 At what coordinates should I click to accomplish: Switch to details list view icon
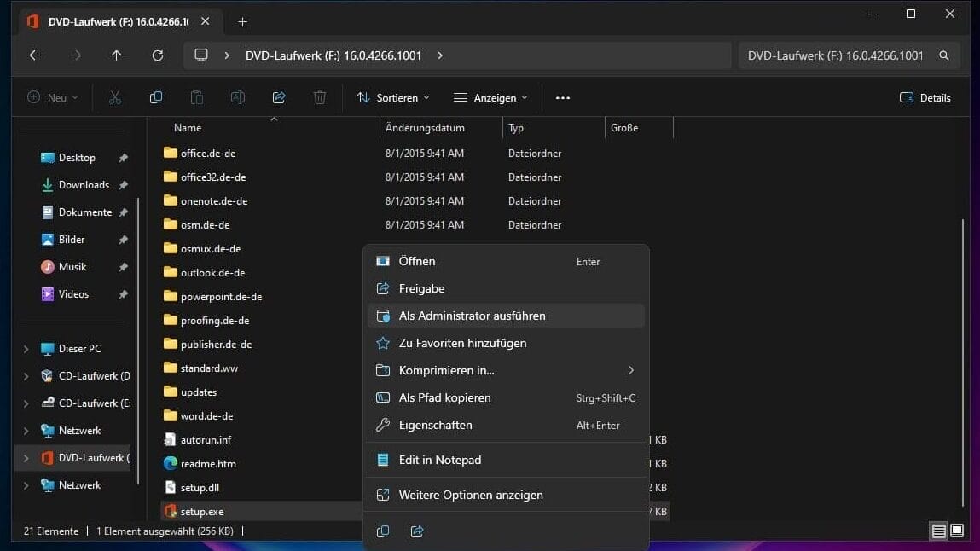click(938, 531)
